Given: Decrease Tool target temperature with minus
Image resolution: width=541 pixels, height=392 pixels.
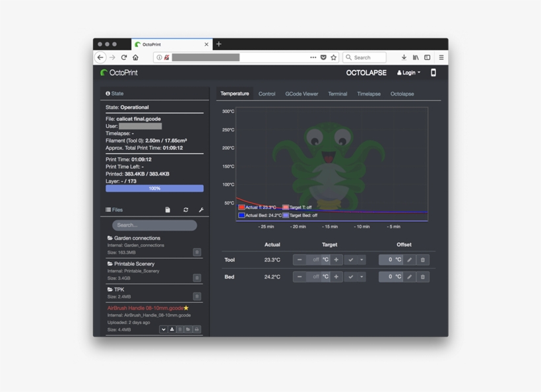Looking at the screenshot, I should 300,260.
